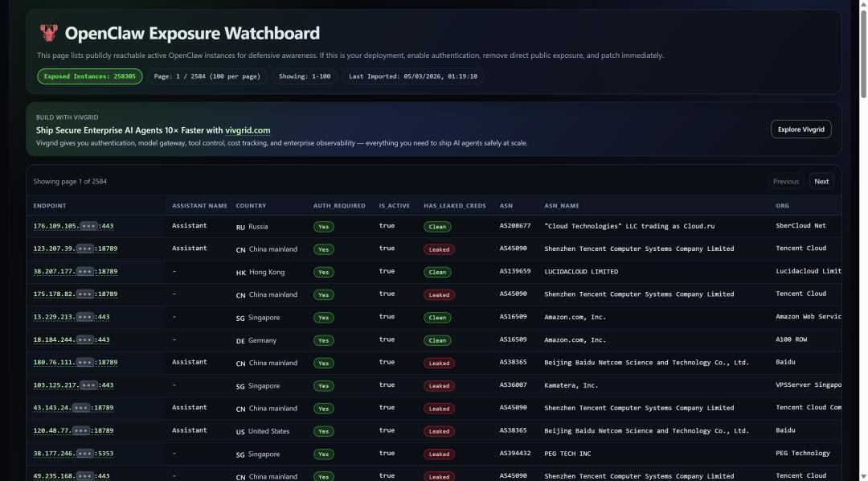Open endpoint 13.229.213 on port 443

click(71, 317)
